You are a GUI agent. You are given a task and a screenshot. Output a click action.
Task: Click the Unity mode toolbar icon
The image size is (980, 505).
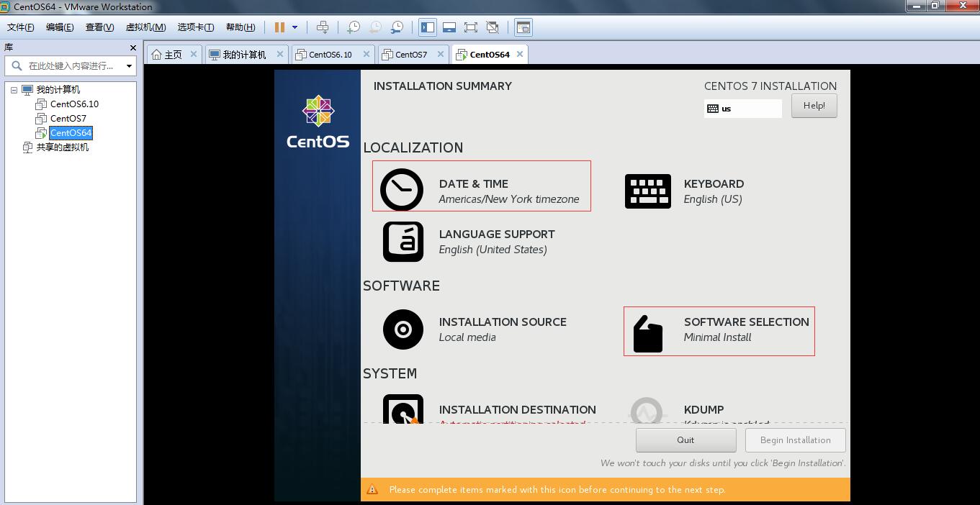493,27
